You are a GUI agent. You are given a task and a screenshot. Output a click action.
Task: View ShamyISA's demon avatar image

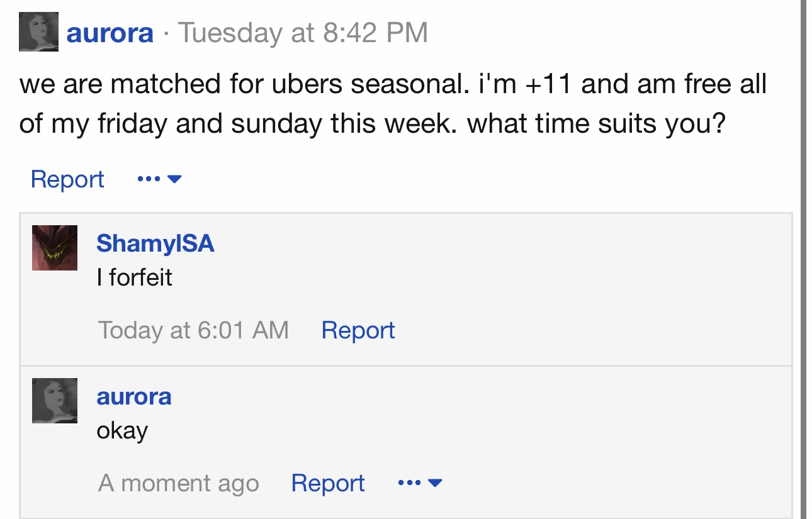[x=55, y=248]
